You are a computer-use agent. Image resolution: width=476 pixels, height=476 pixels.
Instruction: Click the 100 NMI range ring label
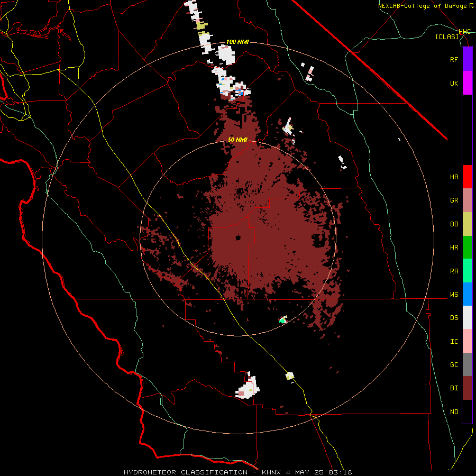237,42
